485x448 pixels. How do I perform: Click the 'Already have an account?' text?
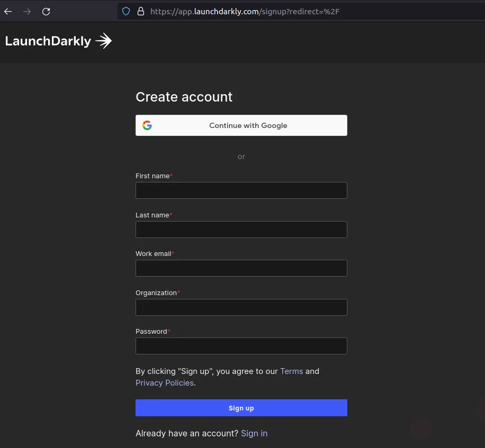click(x=187, y=434)
